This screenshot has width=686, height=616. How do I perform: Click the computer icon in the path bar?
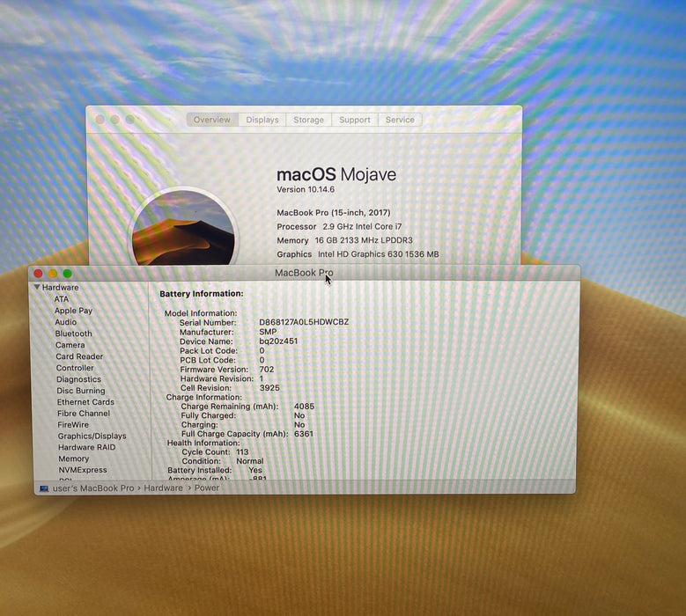(44, 488)
